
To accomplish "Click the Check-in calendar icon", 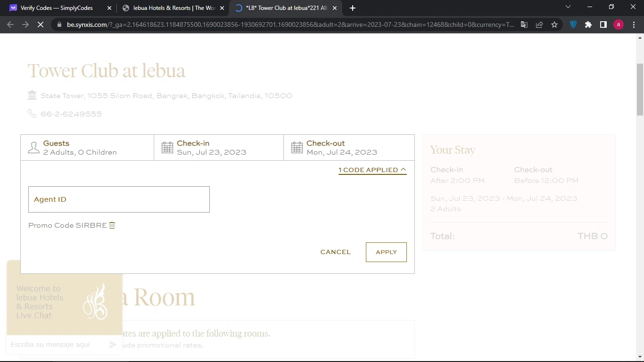I will [167, 148].
